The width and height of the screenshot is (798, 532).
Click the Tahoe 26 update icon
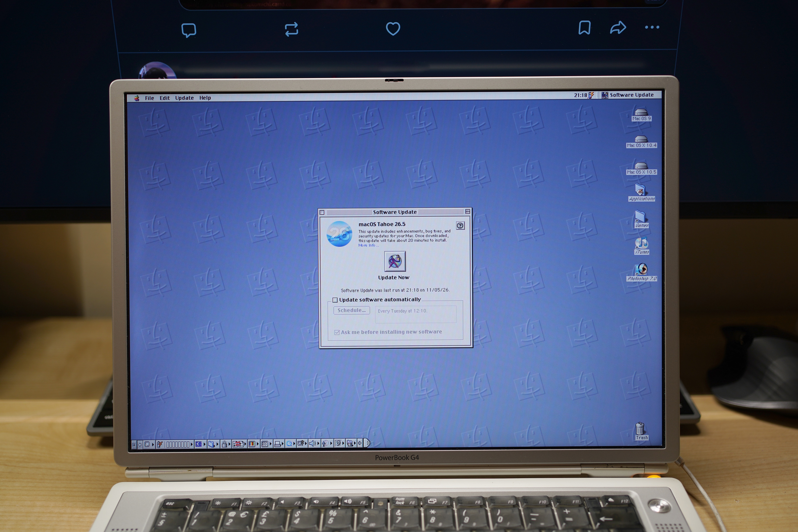pyautogui.click(x=339, y=234)
